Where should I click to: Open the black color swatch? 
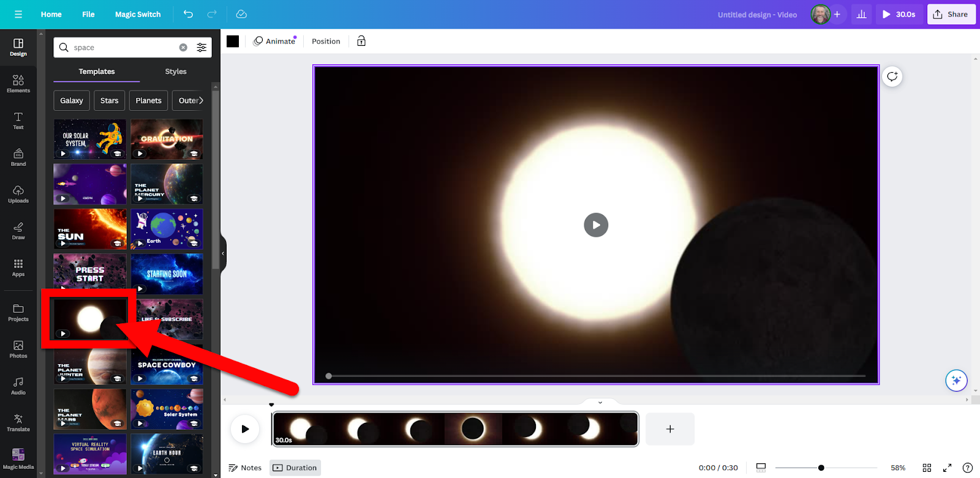tap(233, 41)
